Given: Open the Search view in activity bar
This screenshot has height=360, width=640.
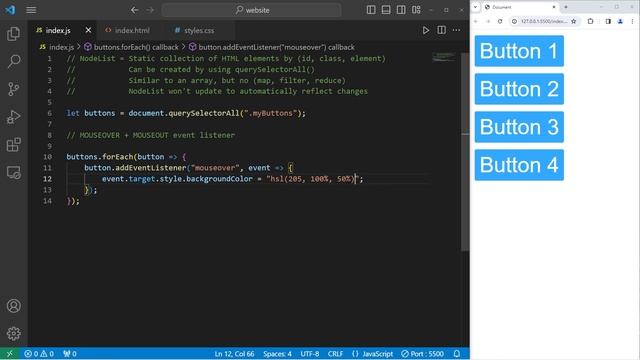Looking at the screenshot, I should [13, 62].
